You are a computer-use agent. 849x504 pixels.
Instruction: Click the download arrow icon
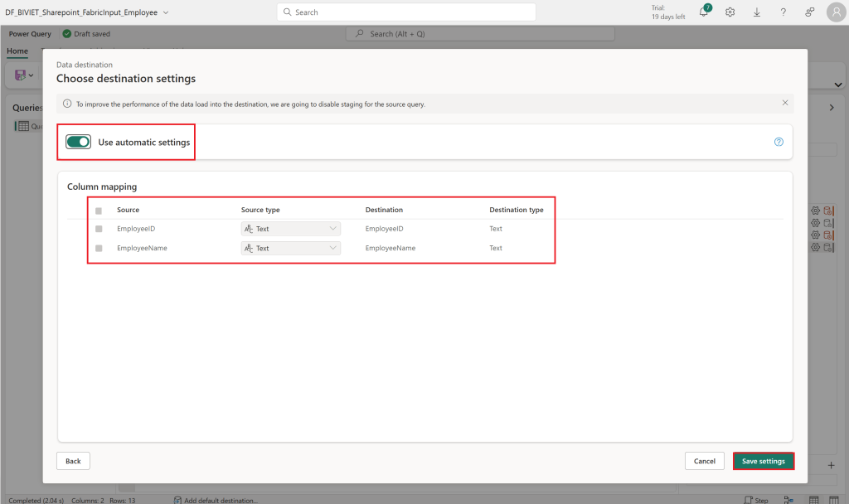[756, 12]
